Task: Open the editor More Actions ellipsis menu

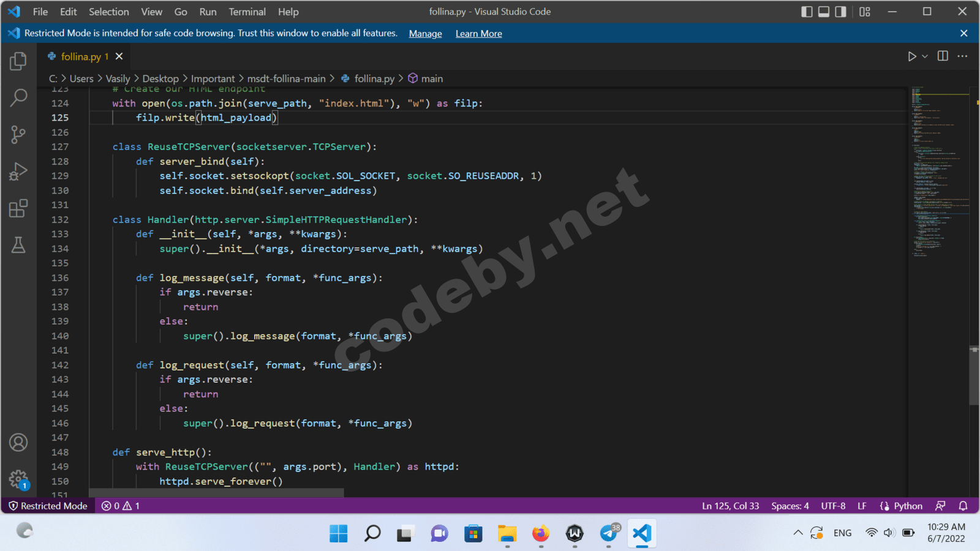Action: 962,56
